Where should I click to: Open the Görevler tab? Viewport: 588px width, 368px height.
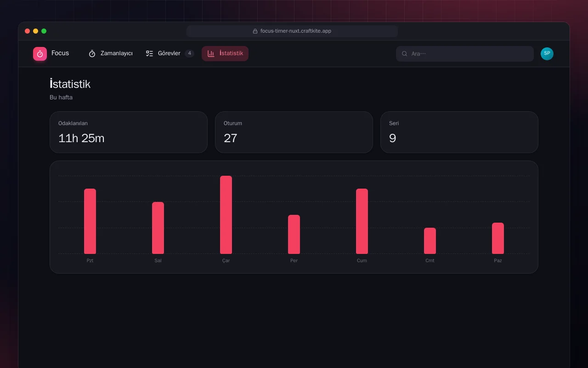(x=170, y=54)
